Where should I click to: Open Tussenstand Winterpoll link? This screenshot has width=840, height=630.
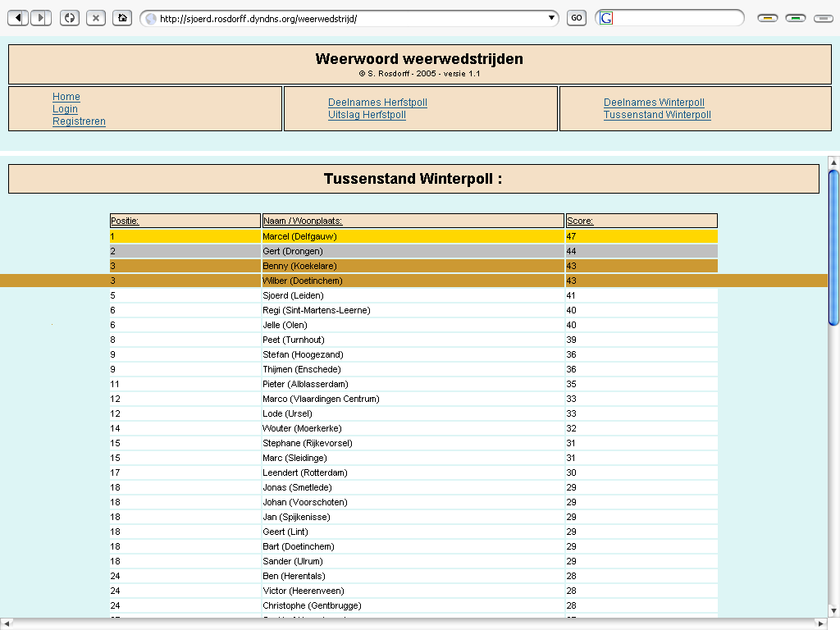pyautogui.click(x=657, y=115)
